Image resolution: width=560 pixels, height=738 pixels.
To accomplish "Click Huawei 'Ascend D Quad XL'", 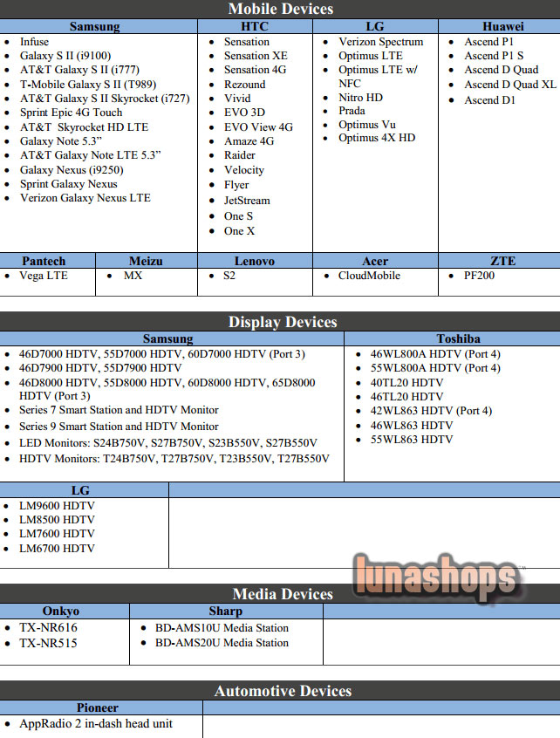I will 510,85.
